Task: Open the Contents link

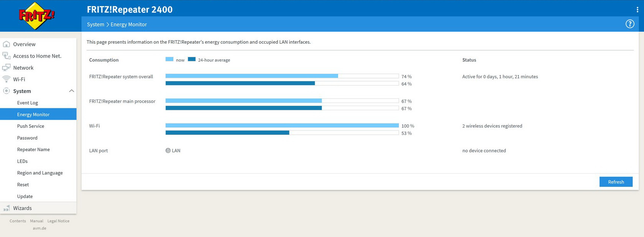Action: click(18, 221)
